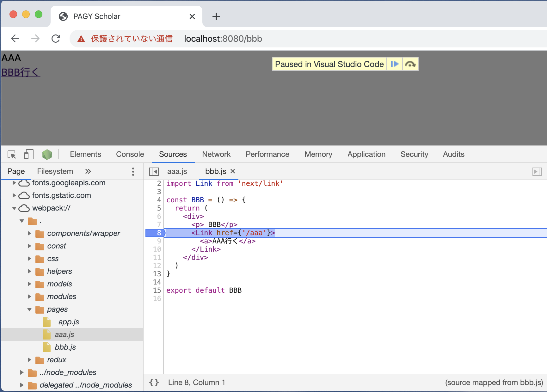
Task: Expand the css folder
Action: tap(29, 259)
